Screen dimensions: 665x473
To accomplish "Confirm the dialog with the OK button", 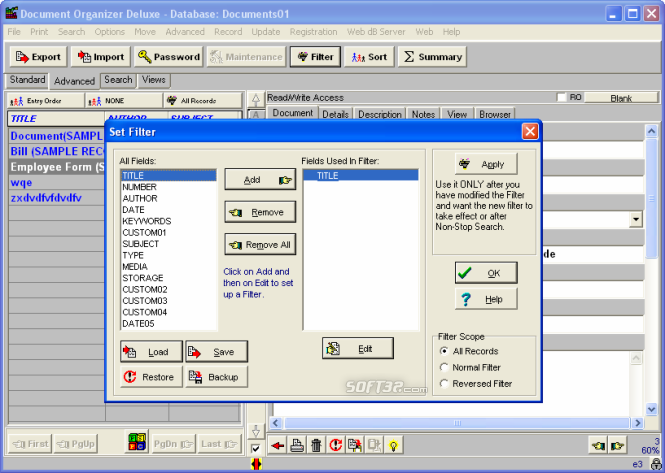I will pyautogui.click(x=486, y=273).
